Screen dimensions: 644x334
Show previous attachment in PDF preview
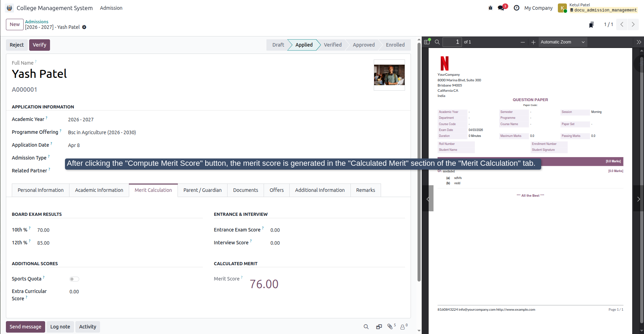pos(428,198)
